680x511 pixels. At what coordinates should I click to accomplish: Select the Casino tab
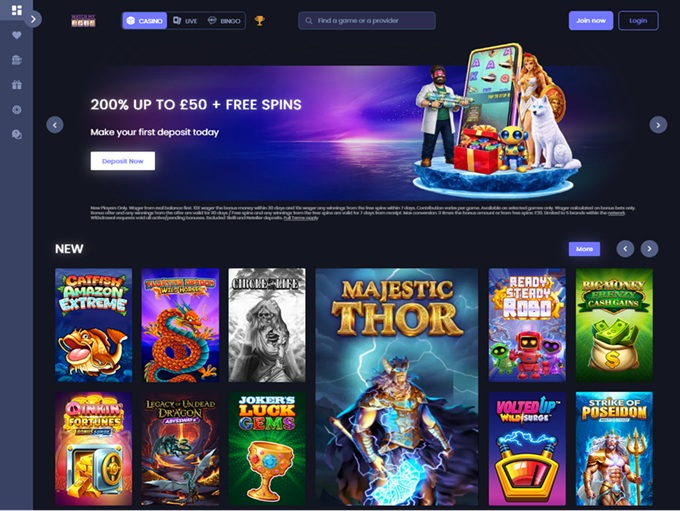click(145, 21)
